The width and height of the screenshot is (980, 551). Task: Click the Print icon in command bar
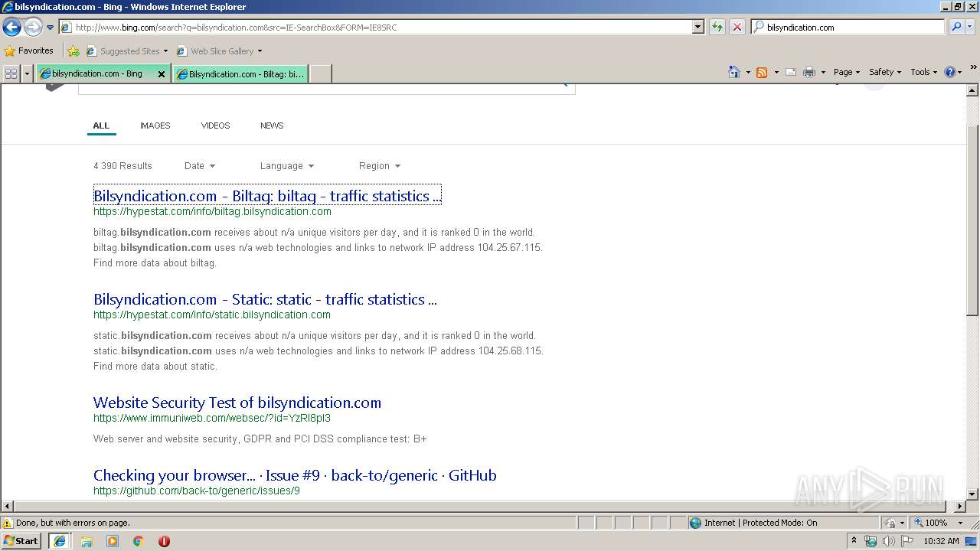(x=809, y=72)
